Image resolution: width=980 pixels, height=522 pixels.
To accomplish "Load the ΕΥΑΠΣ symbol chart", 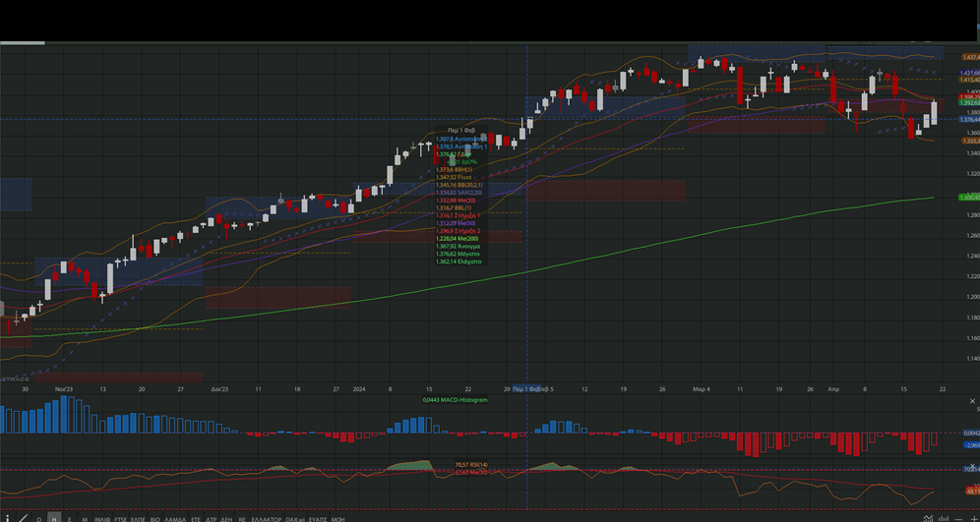I will 318,519.
